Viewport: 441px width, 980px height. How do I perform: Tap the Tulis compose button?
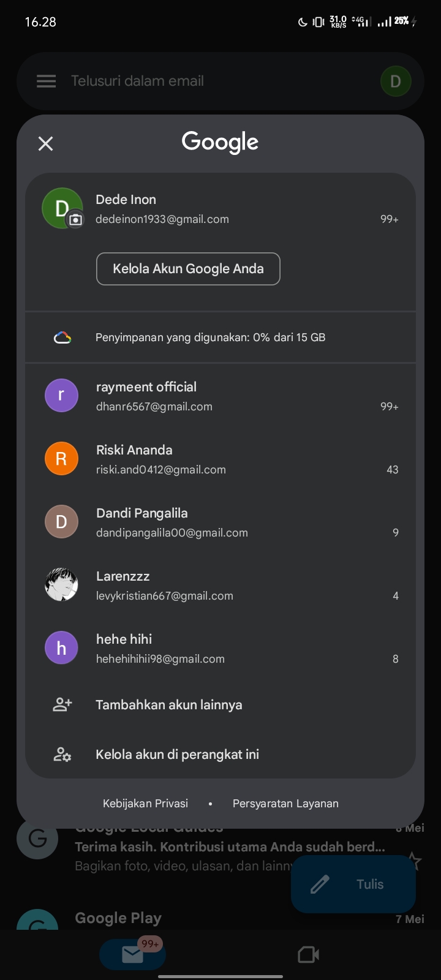pos(353,884)
